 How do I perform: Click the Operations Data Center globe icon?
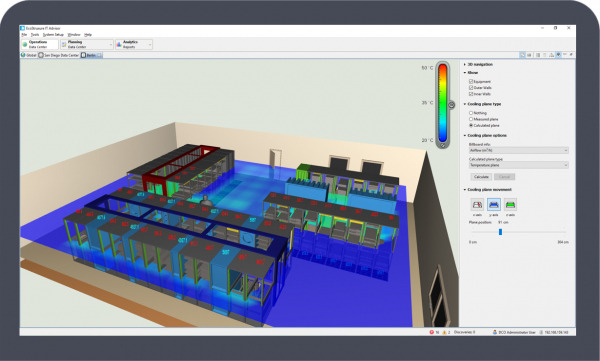coord(25,44)
